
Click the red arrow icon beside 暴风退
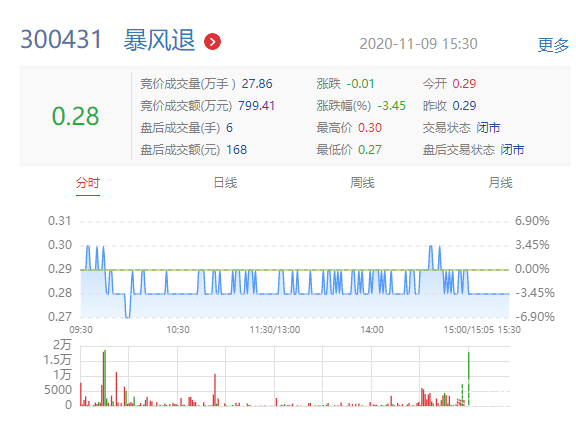(212, 42)
